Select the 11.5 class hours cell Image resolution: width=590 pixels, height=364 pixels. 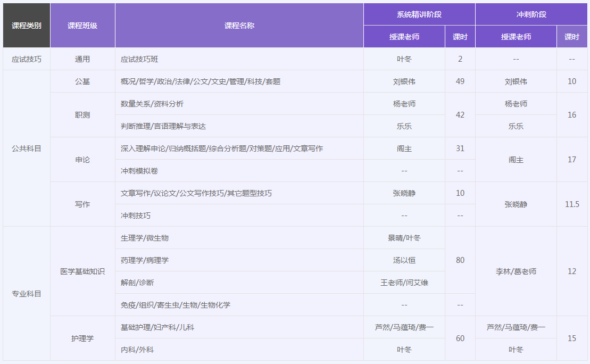572,204
